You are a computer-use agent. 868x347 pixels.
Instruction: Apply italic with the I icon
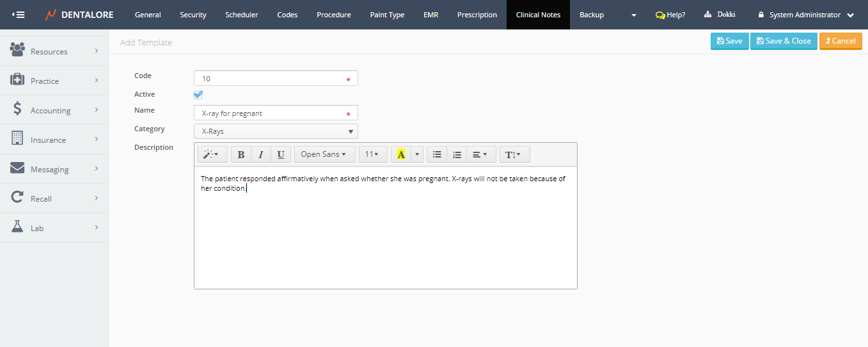click(261, 154)
